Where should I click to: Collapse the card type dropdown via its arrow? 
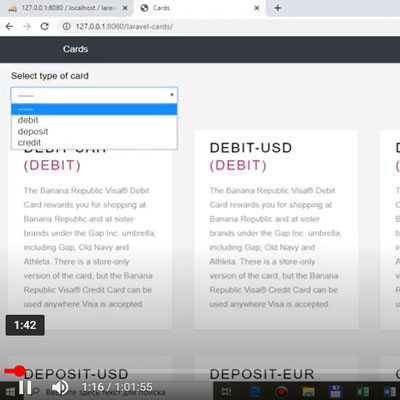coord(172,95)
